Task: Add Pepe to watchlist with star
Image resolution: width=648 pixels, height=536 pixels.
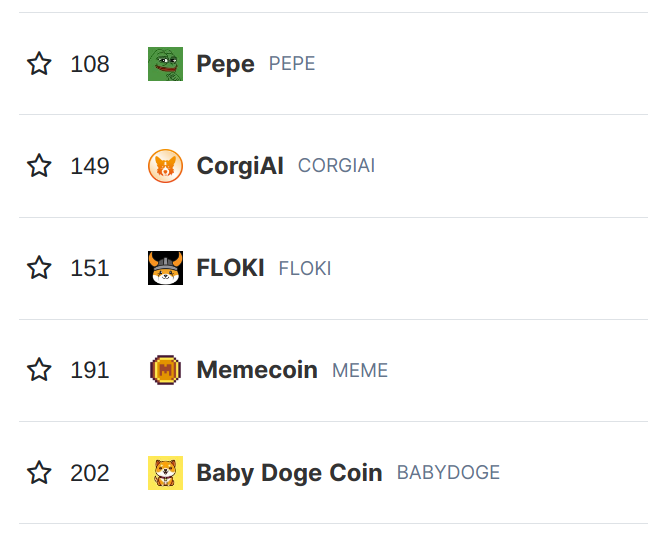Action: 39,64
